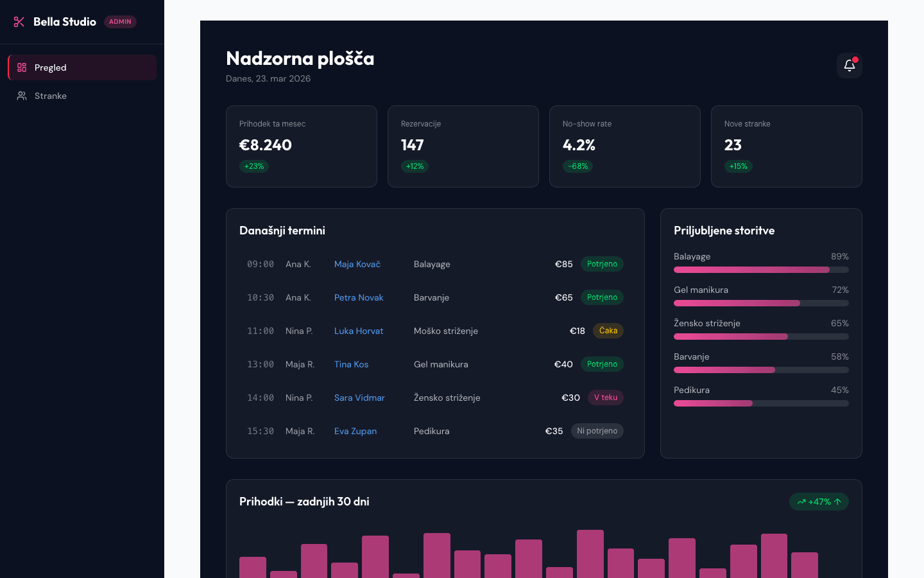Click the Žensko striženje popularity progress bar

tap(761, 337)
